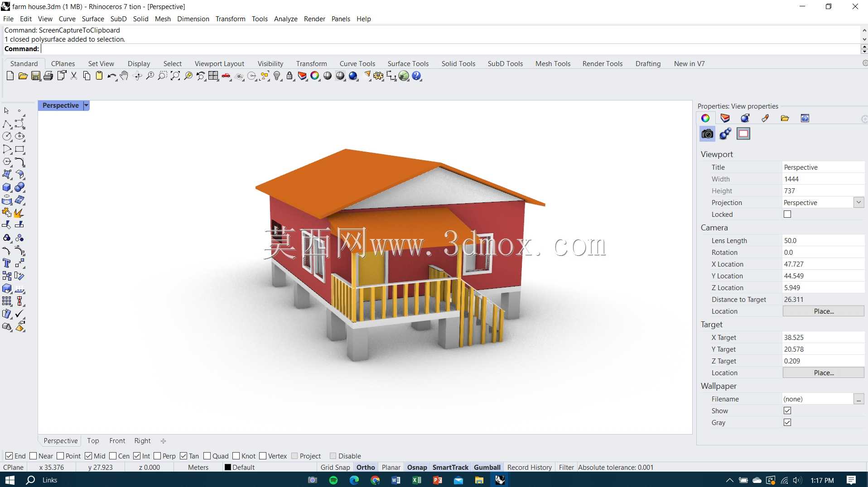Click the Spotify taskbar icon
Screen dimensions: 868x487
(x=333, y=480)
